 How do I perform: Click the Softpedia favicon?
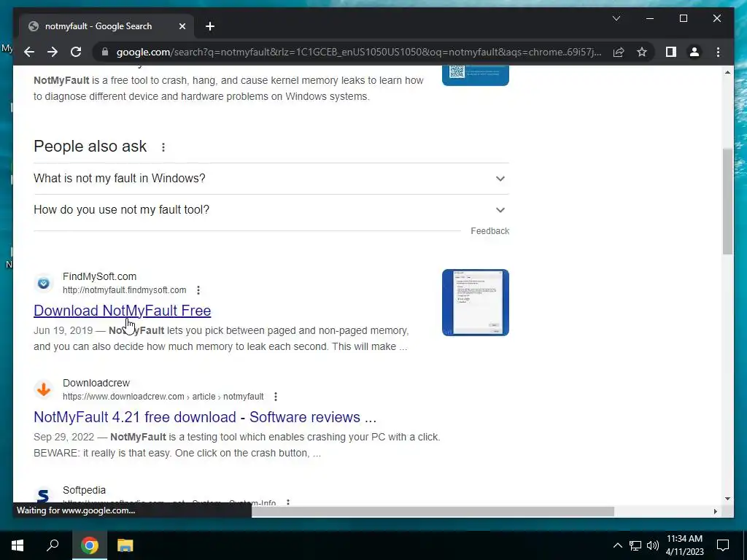click(x=43, y=495)
